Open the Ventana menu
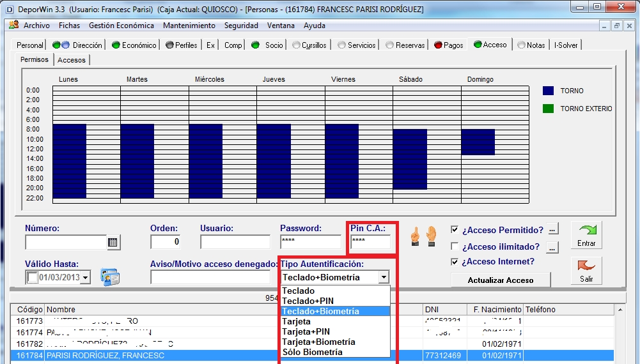 click(281, 26)
